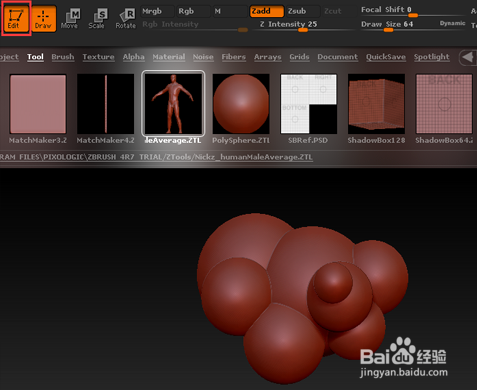Viewport: 477px width, 390px height.
Task: Select the ShadowBox128 thumbnail
Action: coord(376,104)
